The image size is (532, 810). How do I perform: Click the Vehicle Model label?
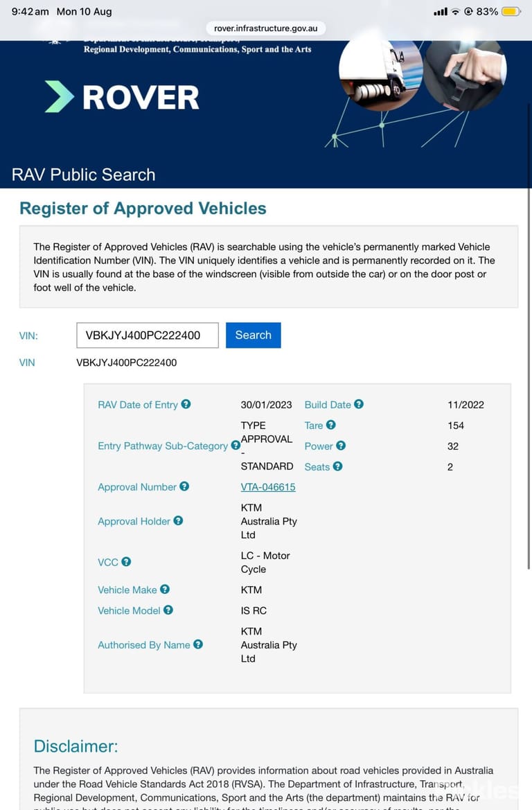[x=129, y=610]
